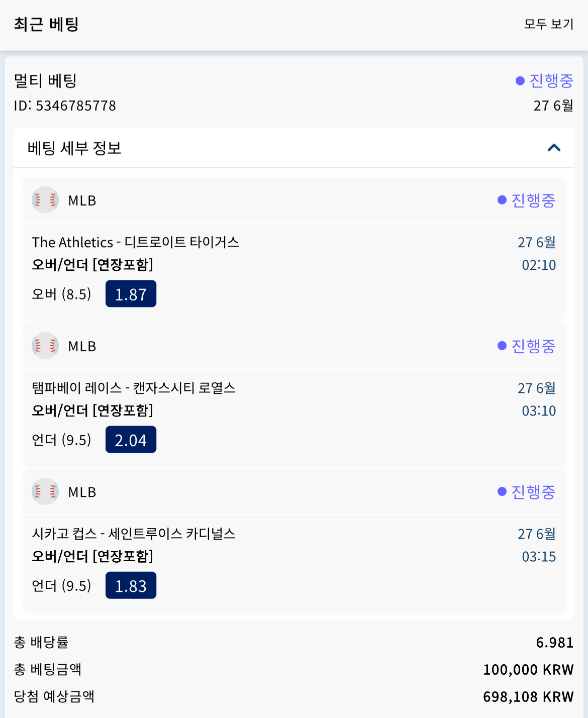Click the baseball icon of Chicago Cubs match
The width and height of the screenshot is (588, 718).
coord(45,491)
